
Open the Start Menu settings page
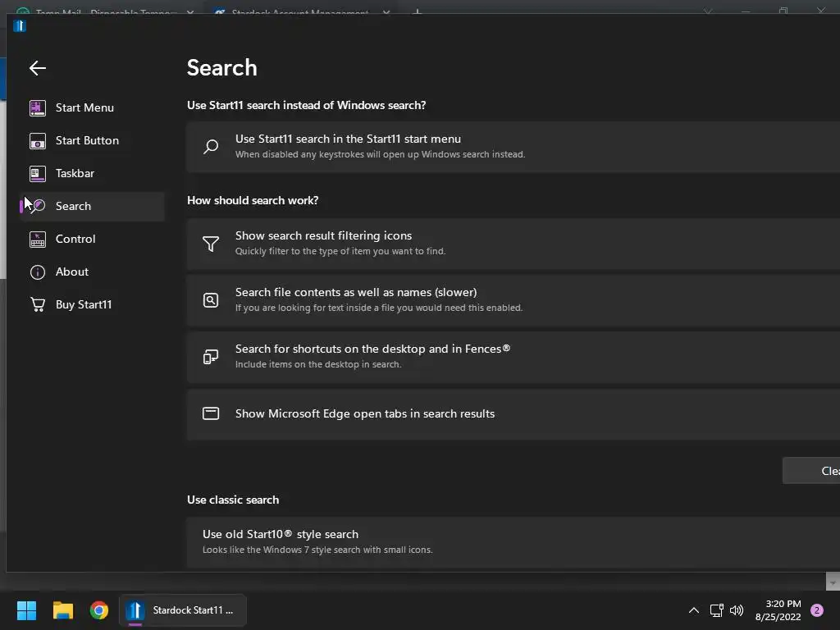tap(92, 107)
